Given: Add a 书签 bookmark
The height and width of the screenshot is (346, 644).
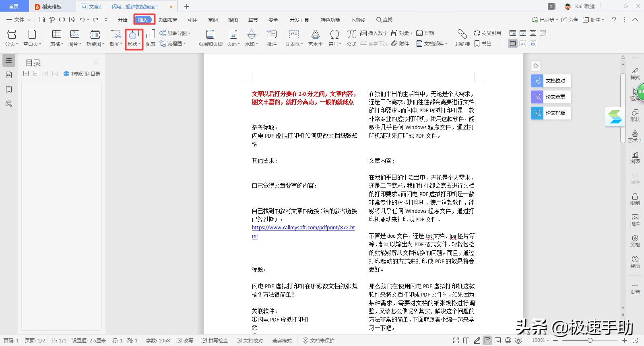Looking at the screenshot, I should pos(483,43).
